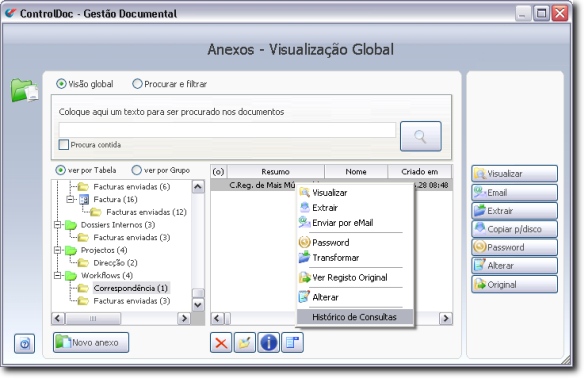
Task: Click the Visualizar button in right panel
Action: click(x=514, y=174)
